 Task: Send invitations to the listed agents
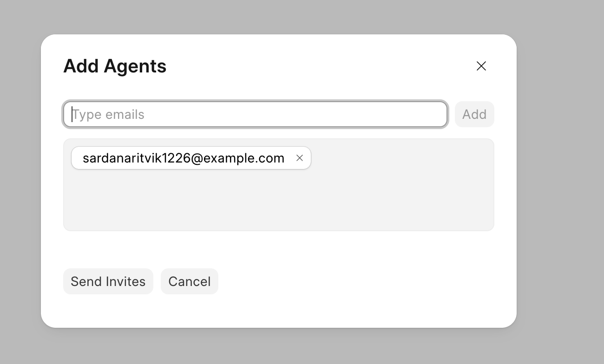pos(108,281)
